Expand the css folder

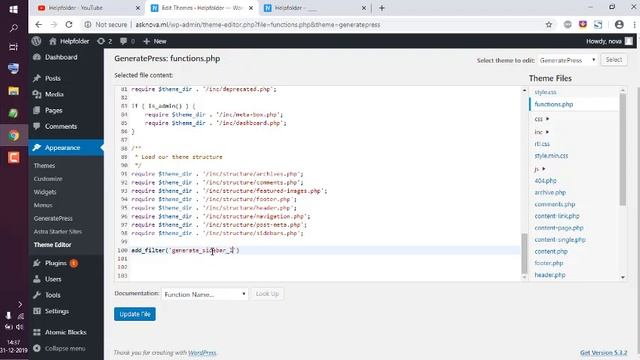click(x=542, y=119)
